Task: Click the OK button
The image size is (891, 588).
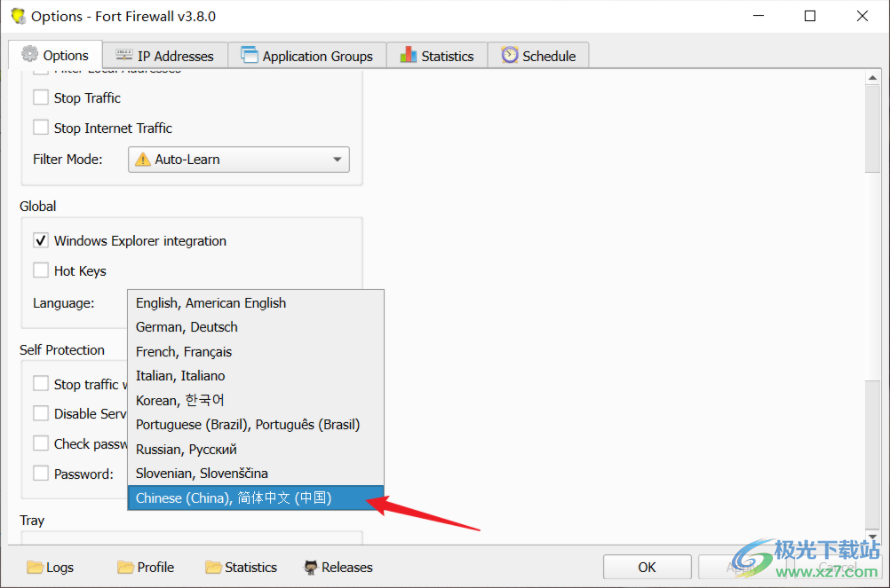Action: click(x=647, y=567)
